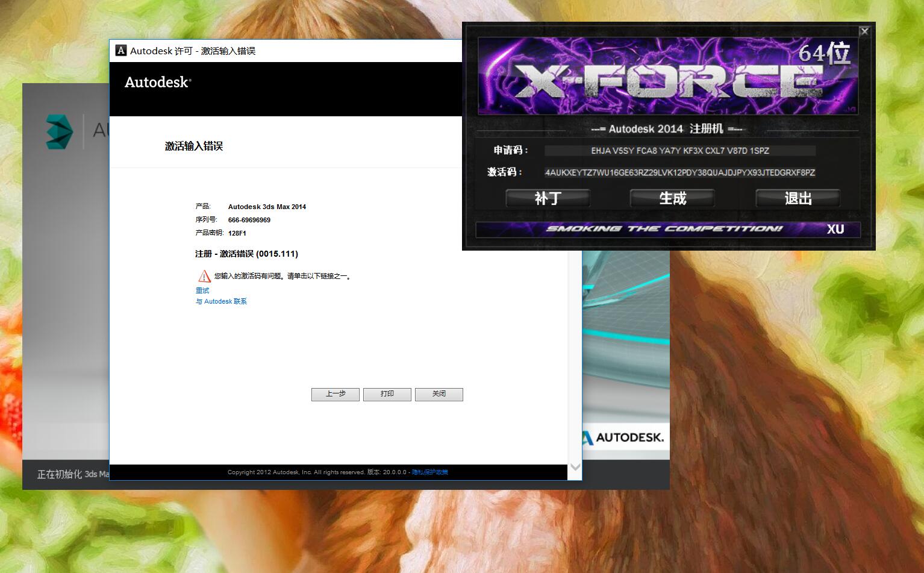
Task: Click the 关闭 close button
Action: pyautogui.click(x=439, y=394)
